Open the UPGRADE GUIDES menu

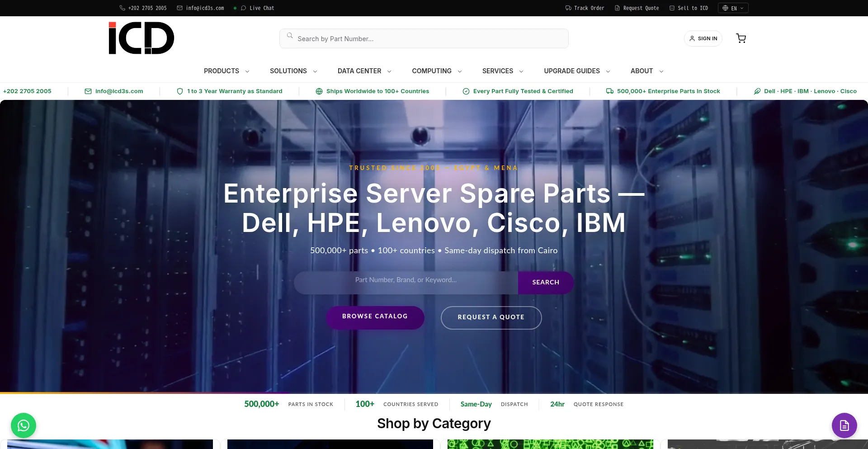point(572,71)
